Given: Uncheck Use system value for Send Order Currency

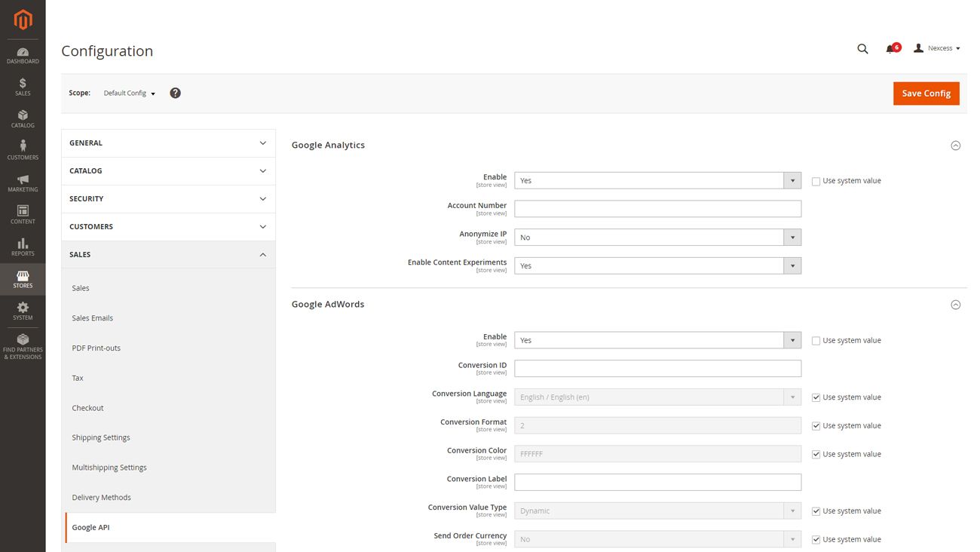Looking at the screenshot, I should 816,539.
